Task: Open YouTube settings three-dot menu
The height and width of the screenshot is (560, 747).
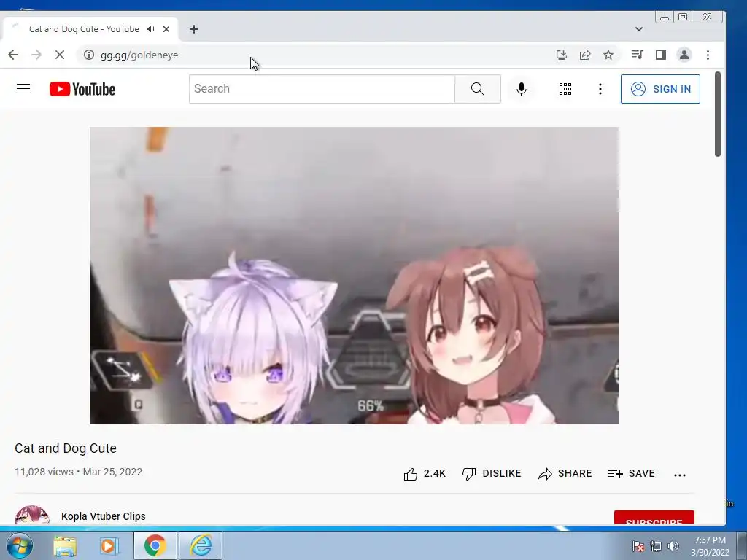Action: [x=600, y=89]
